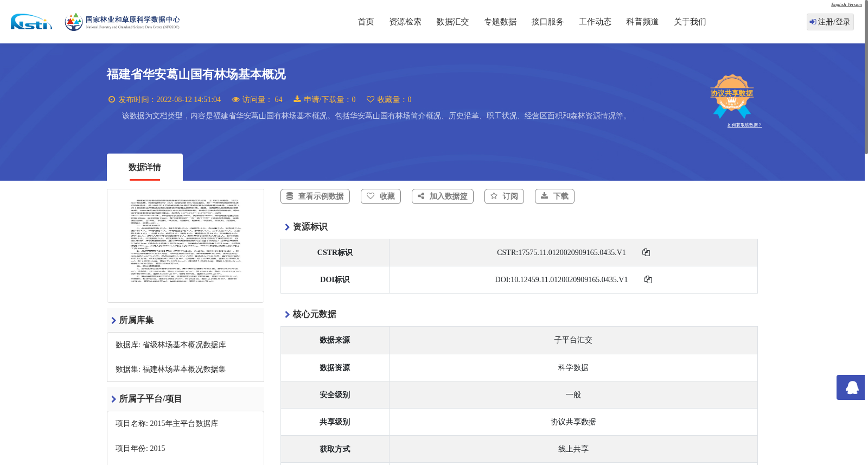Click the eye icon beside 访问量
This screenshot has height=465, width=868.
tap(235, 99)
